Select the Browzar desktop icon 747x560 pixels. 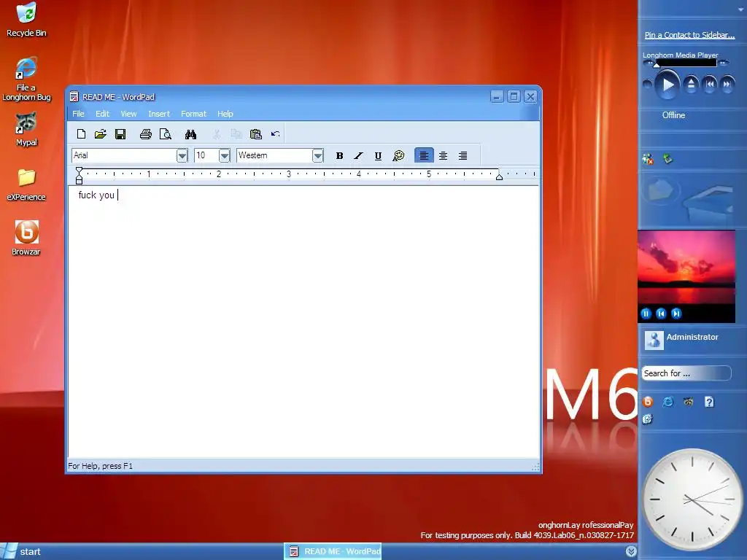click(26, 238)
